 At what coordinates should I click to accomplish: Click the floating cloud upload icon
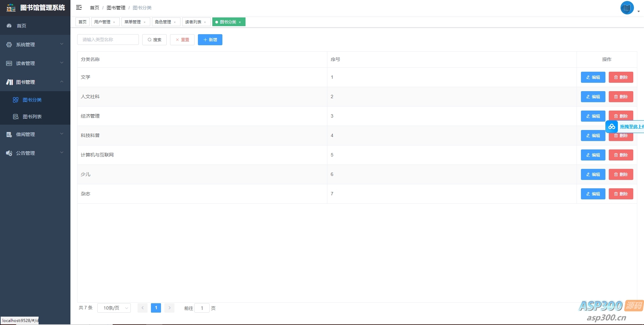tap(612, 127)
